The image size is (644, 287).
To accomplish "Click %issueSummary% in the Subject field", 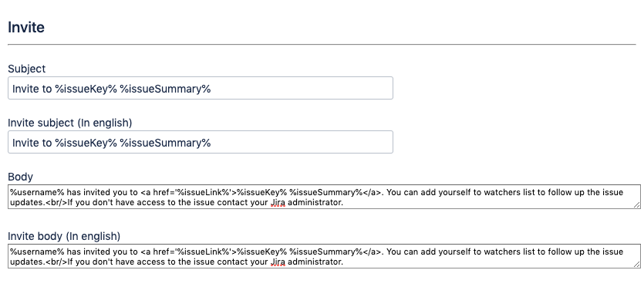I will (x=166, y=89).
